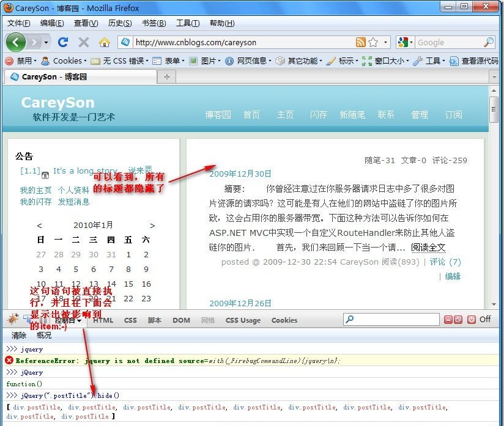Go to the Home page icon
The image size is (504, 426).
click(104, 42)
